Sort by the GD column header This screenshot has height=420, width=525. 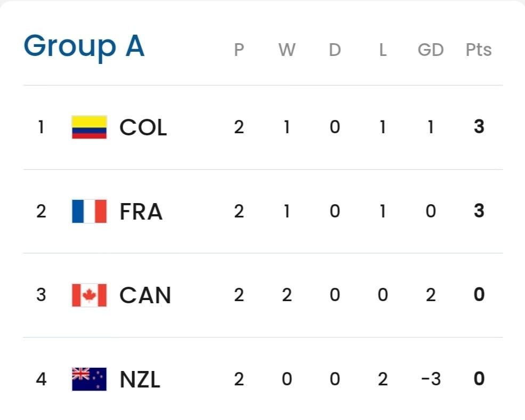pos(431,50)
